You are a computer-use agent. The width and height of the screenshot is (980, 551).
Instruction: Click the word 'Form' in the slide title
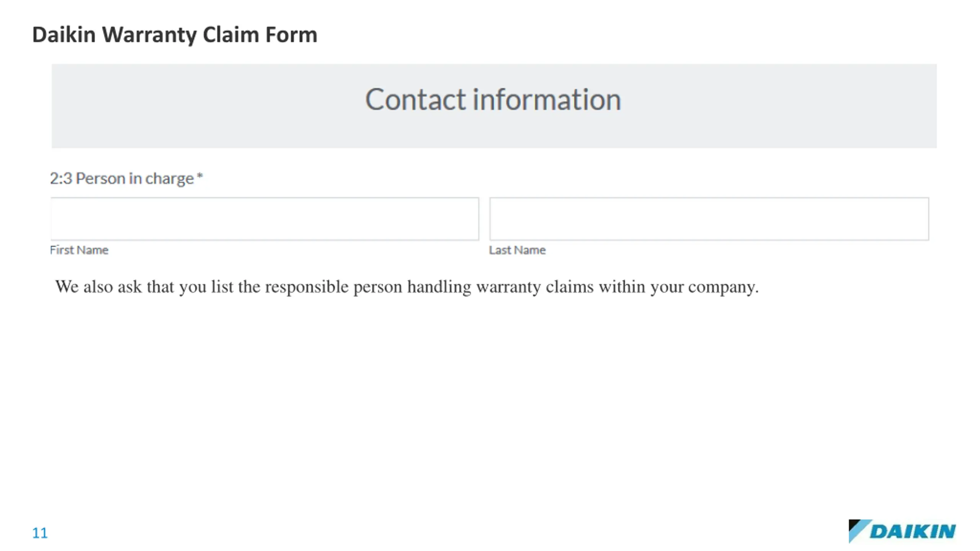click(291, 35)
